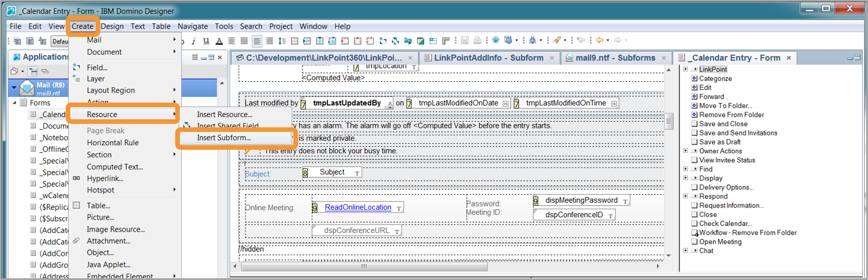Switch to LinkPointAddInfo - Subform tab
This screenshot has height=280, width=868.
(489, 58)
